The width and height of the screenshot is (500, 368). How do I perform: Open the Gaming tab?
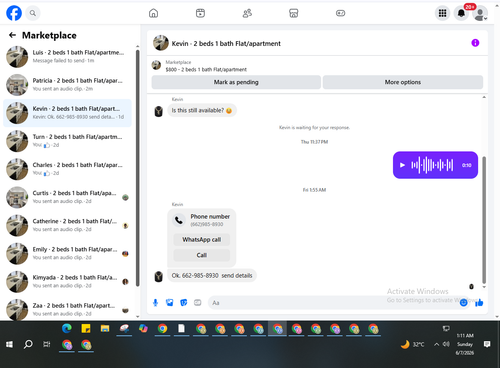(x=340, y=13)
